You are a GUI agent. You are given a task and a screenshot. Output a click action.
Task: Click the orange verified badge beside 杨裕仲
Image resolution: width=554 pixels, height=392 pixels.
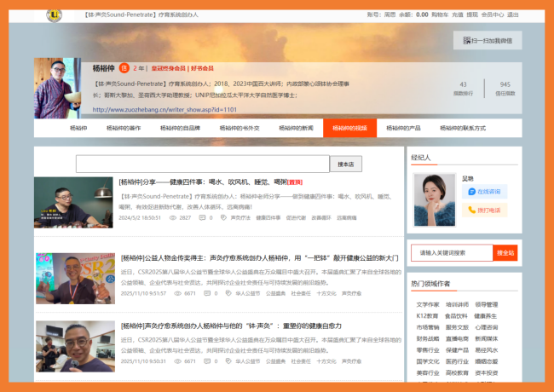pos(124,68)
